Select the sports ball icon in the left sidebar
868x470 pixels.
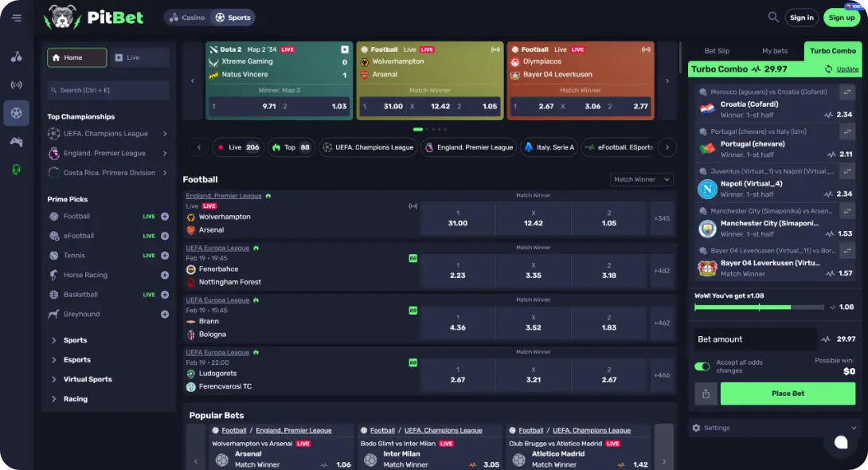tap(17, 113)
